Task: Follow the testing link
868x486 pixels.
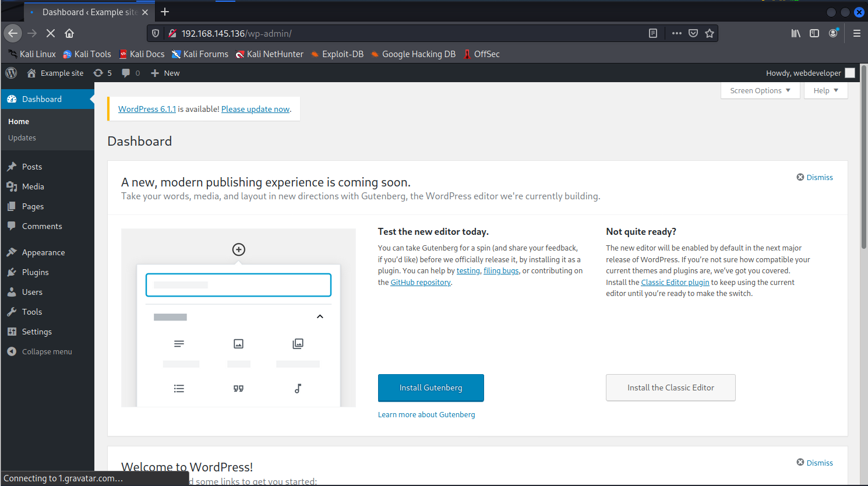Action: click(468, 270)
